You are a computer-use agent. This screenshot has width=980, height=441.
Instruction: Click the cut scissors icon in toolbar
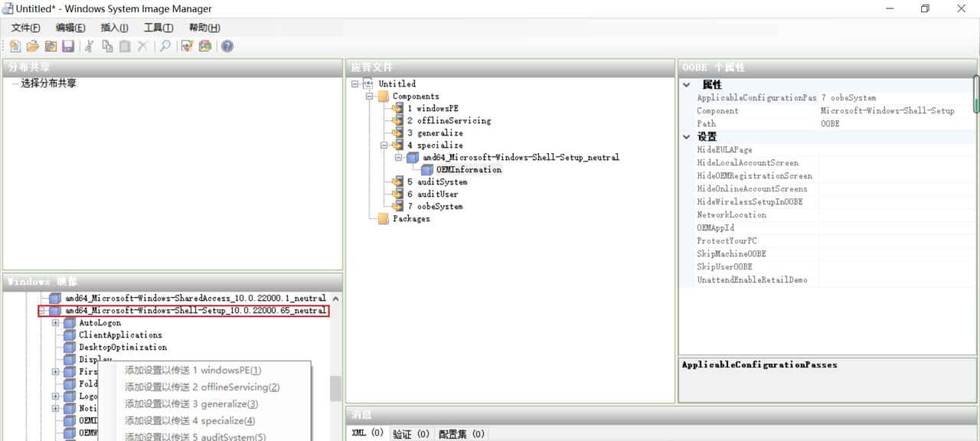coord(89,47)
